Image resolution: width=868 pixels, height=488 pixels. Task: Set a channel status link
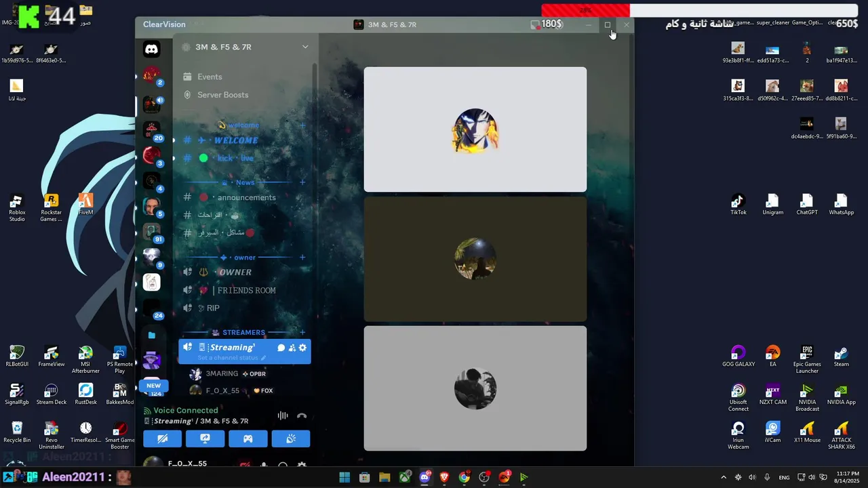(232, 358)
